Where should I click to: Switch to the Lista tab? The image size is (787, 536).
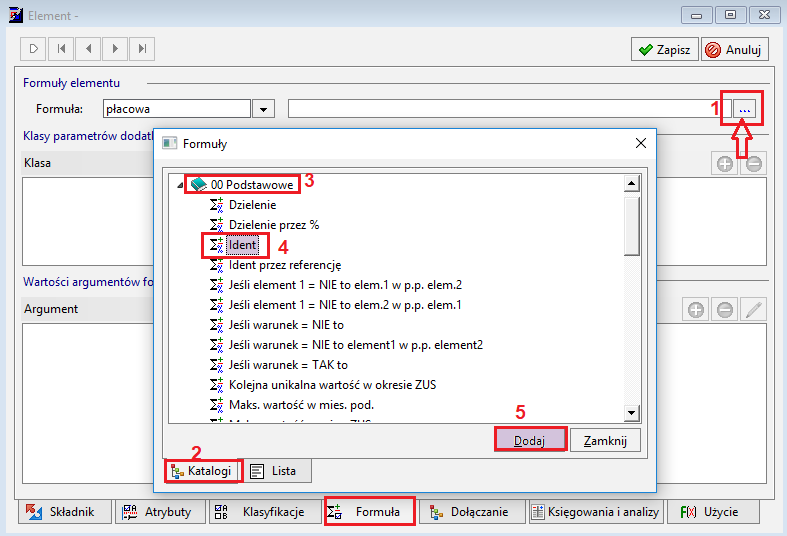(275, 471)
